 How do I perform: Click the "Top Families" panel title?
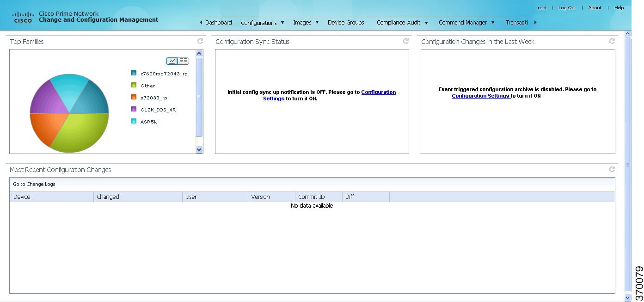[27, 42]
